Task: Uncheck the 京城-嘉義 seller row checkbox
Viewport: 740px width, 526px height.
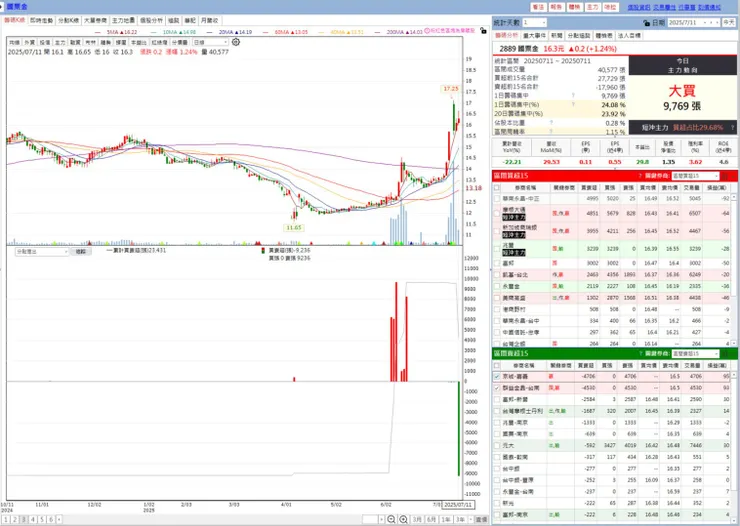Action: (496, 376)
